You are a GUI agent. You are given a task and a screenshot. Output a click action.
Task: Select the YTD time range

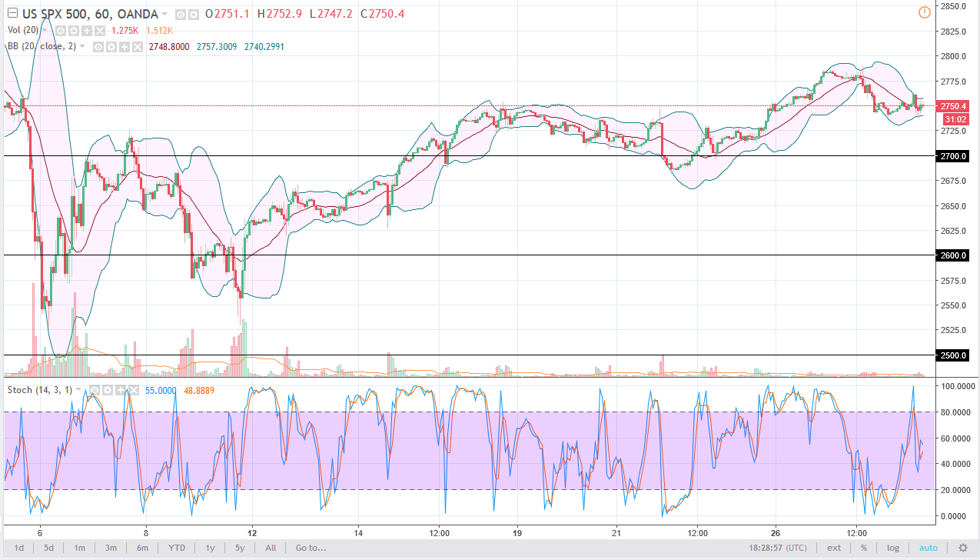(177, 548)
